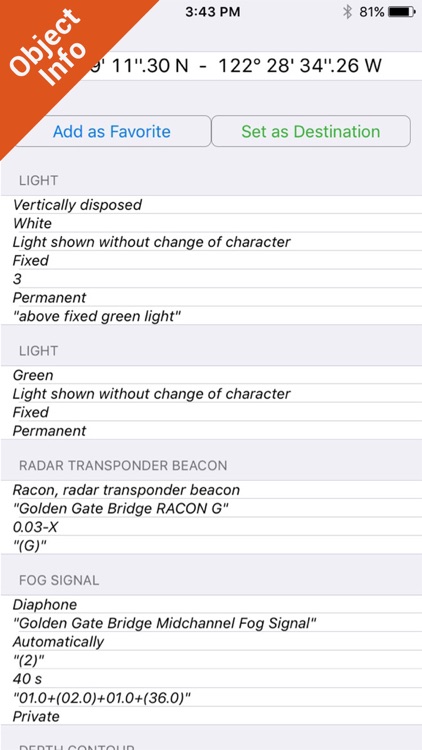Select the White light colour row
This screenshot has height=750, width=422.
pos(211,223)
